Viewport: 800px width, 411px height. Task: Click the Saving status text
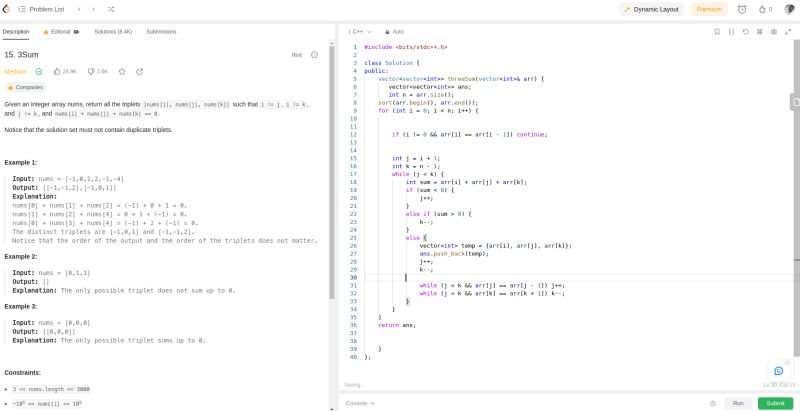pos(354,385)
